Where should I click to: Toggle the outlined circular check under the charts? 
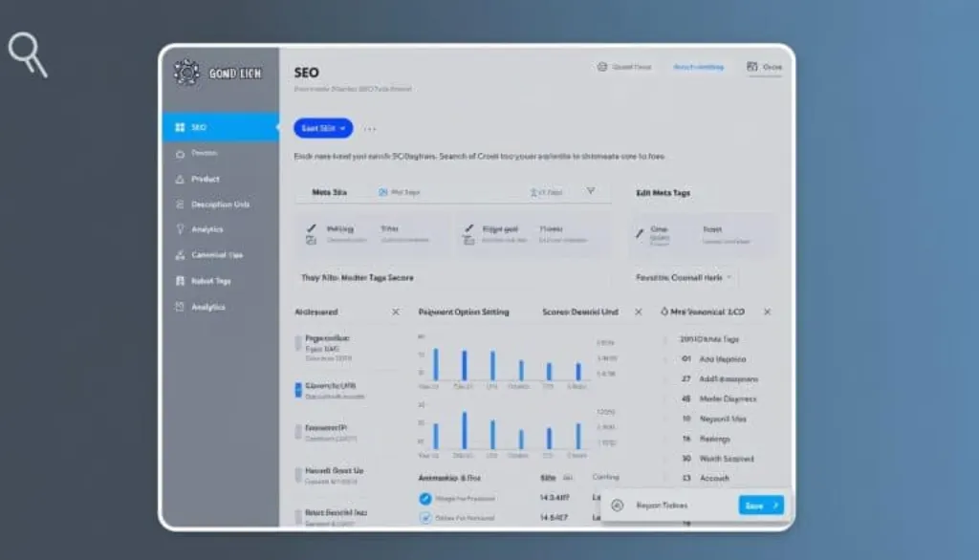click(425, 518)
